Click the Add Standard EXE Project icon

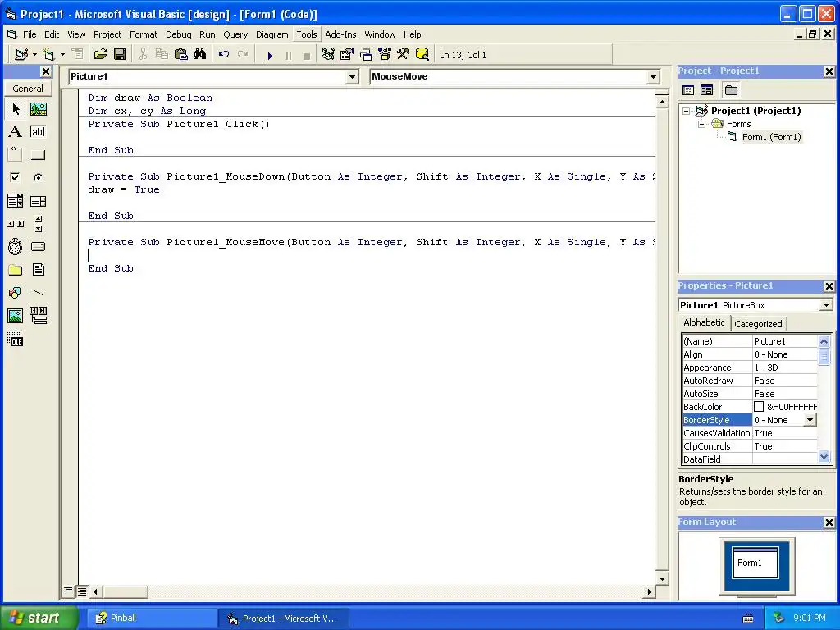[22, 55]
